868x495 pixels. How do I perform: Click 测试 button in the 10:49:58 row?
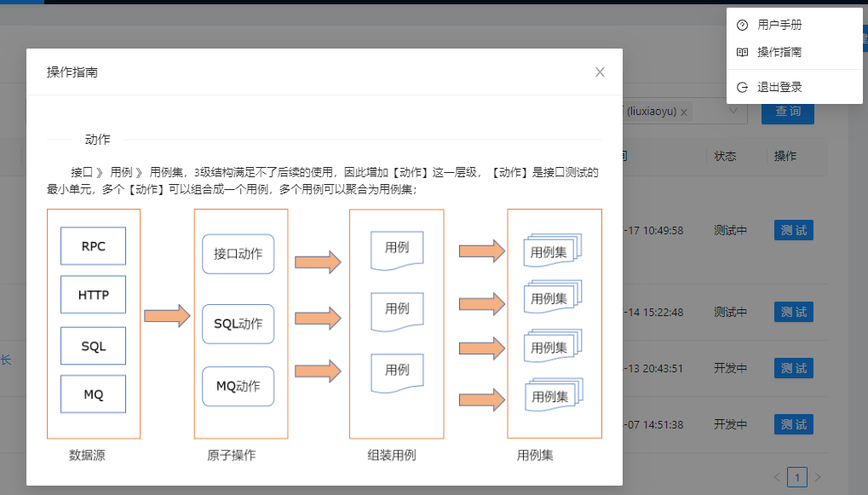pyautogui.click(x=793, y=230)
